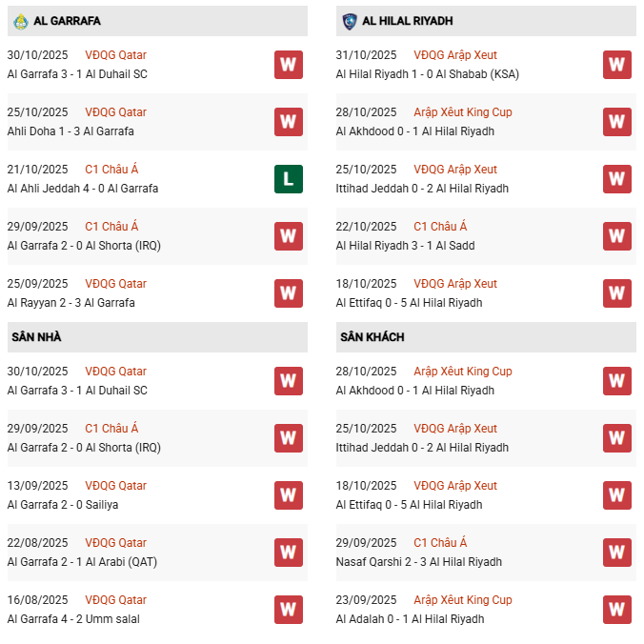Open VĐQG Qatar league link dated 25/10/2025

(x=115, y=112)
